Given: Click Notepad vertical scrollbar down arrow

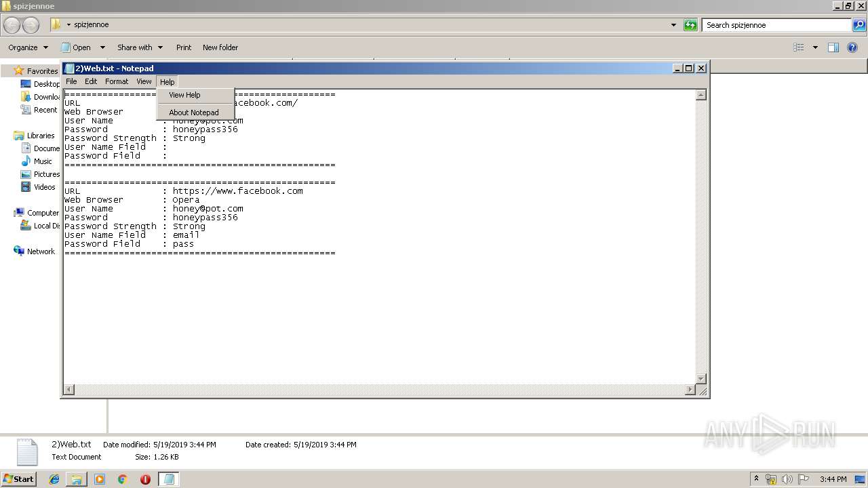Looking at the screenshot, I should click(x=701, y=379).
